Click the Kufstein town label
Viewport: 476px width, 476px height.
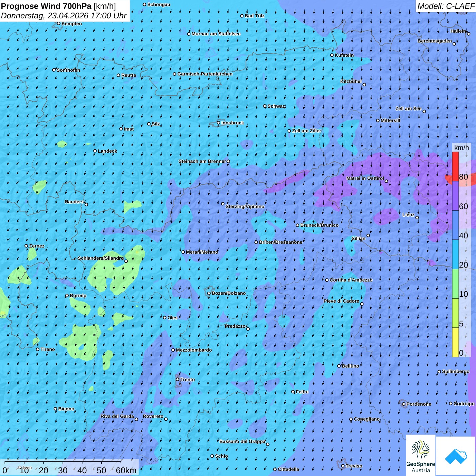[344, 55]
